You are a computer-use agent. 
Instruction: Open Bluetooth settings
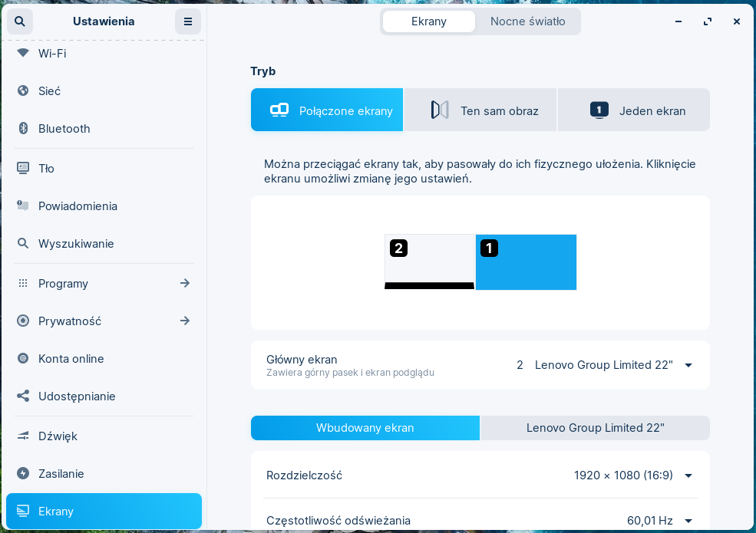point(104,128)
